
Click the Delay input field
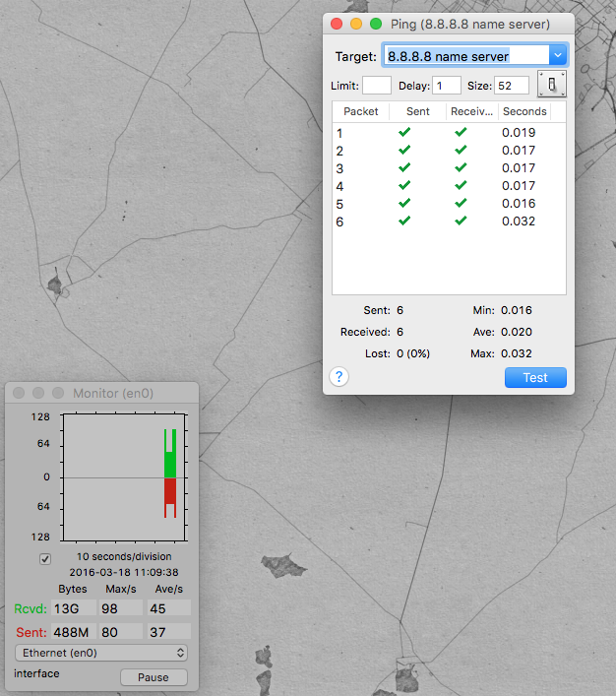[x=447, y=86]
